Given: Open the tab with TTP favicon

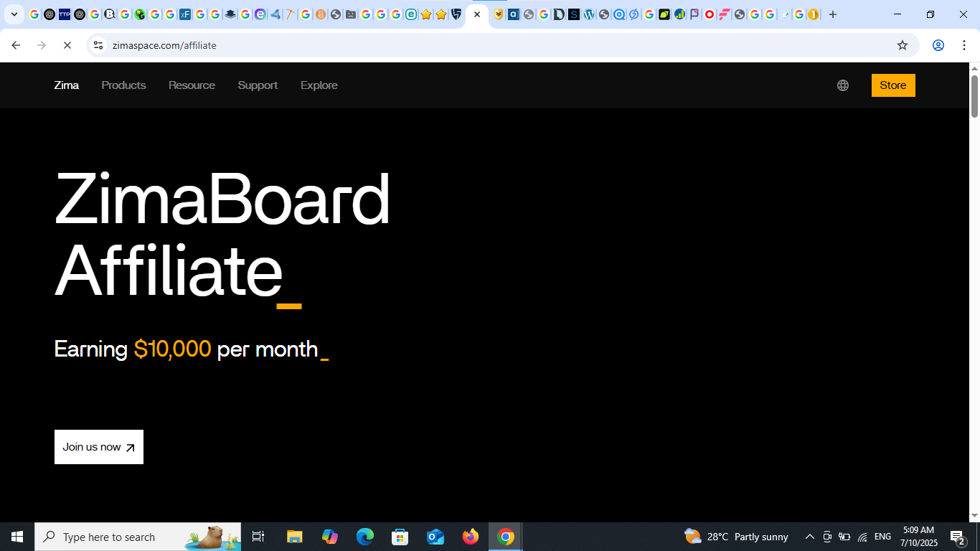Looking at the screenshot, I should point(65,14).
